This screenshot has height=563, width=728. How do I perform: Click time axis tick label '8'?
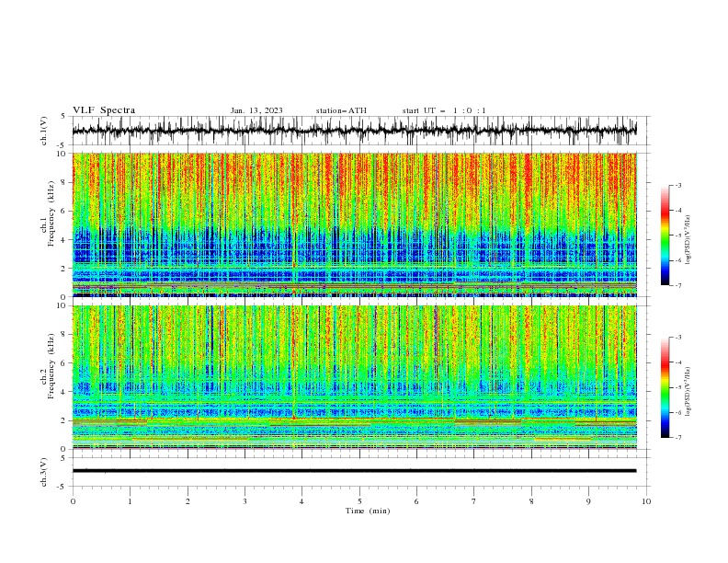coord(531,501)
